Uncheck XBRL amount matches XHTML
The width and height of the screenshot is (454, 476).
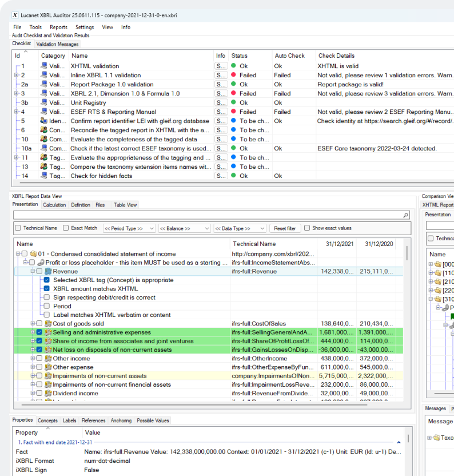(47, 289)
